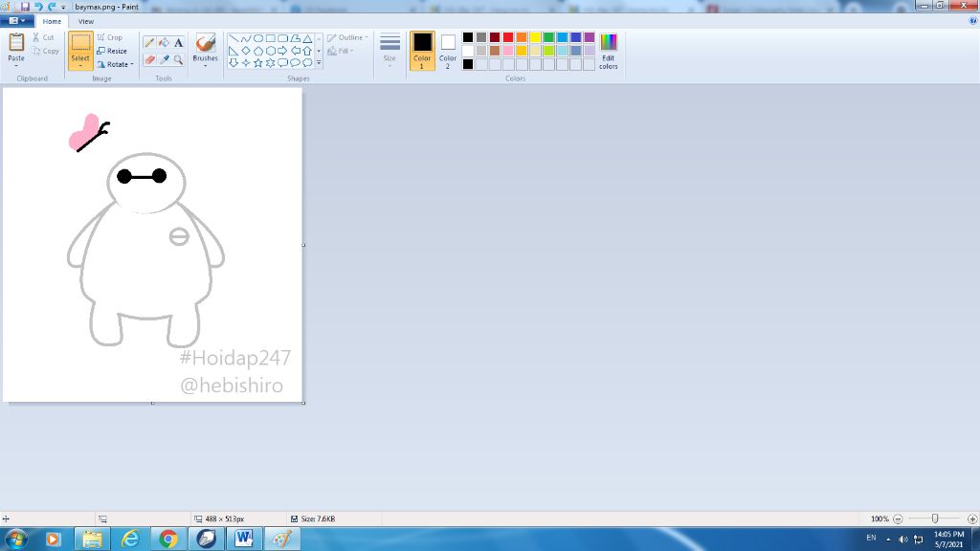Expand the Rotate dropdown
Screen dimensions: 980x551
(116, 64)
